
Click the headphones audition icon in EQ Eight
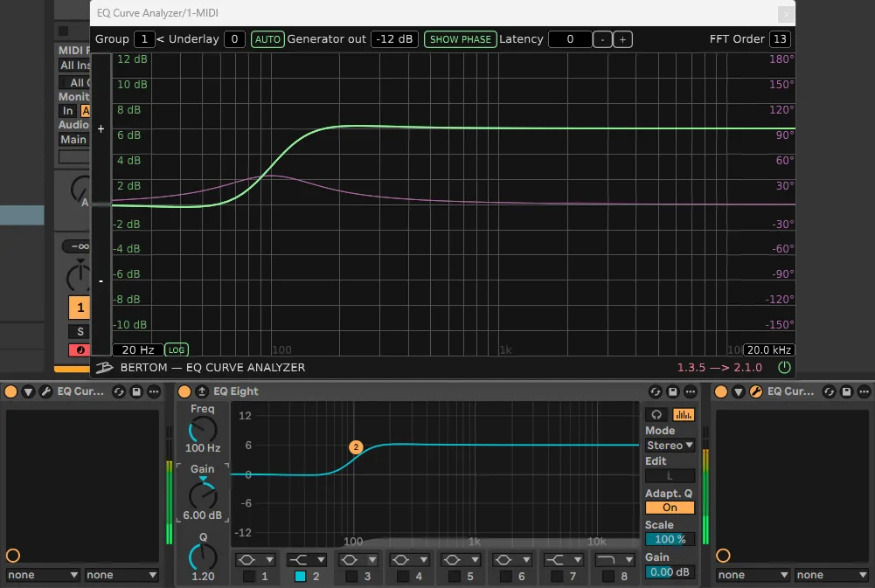(657, 413)
